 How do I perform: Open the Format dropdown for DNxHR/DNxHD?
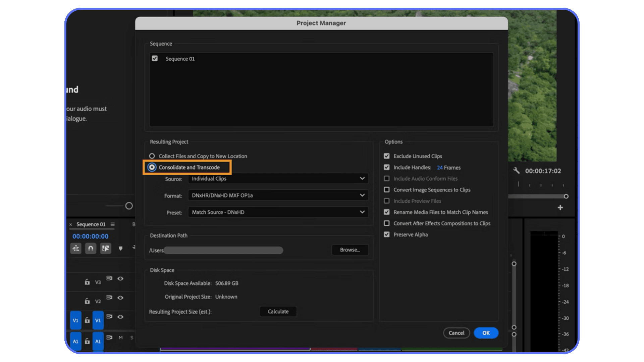click(x=277, y=195)
